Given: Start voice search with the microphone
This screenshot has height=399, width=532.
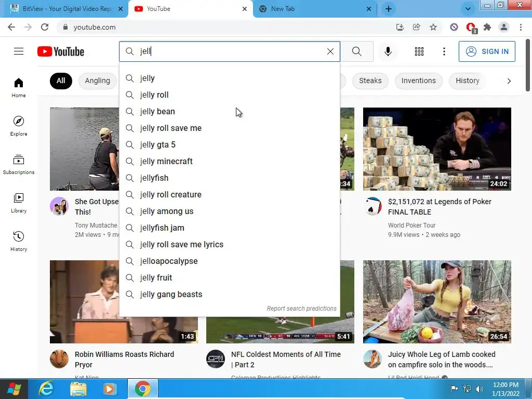Looking at the screenshot, I should tap(388, 51).
